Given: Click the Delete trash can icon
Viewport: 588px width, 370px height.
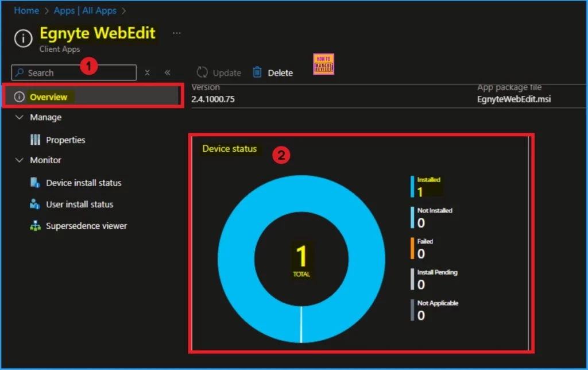Looking at the screenshot, I should (257, 72).
